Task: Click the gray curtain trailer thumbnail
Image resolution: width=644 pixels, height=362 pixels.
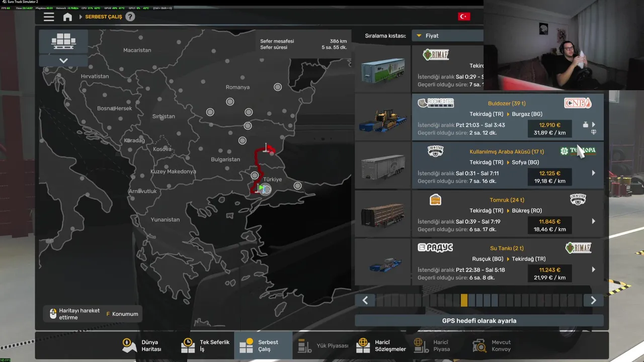Action: (383, 165)
